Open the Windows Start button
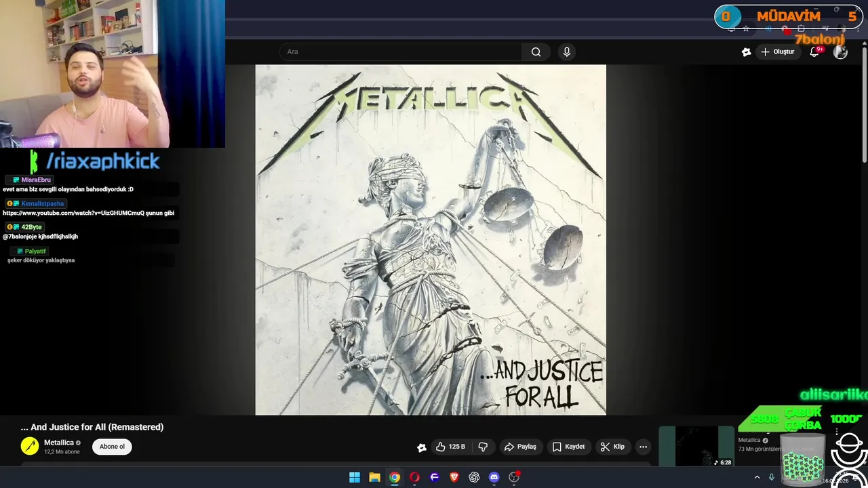The height and width of the screenshot is (488, 868). 355,477
